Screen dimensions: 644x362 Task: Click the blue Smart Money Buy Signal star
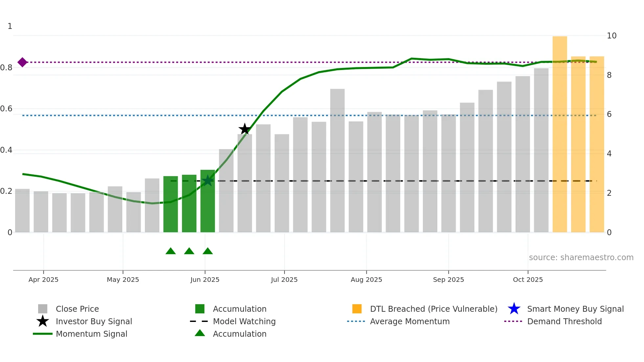pyautogui.click(x=514, y=309)
